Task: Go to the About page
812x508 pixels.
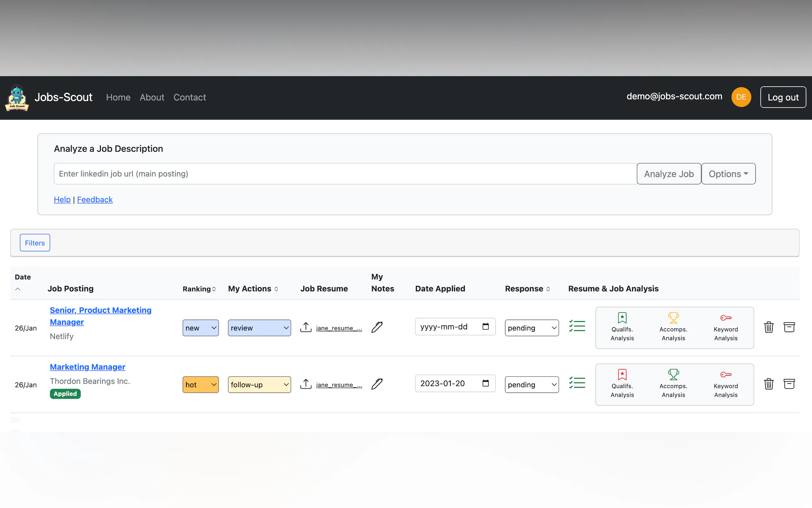Action: (152, 97)
